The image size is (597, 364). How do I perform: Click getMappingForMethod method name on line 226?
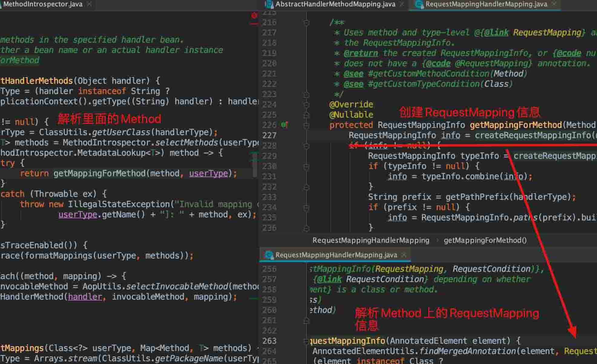point(516,125)
